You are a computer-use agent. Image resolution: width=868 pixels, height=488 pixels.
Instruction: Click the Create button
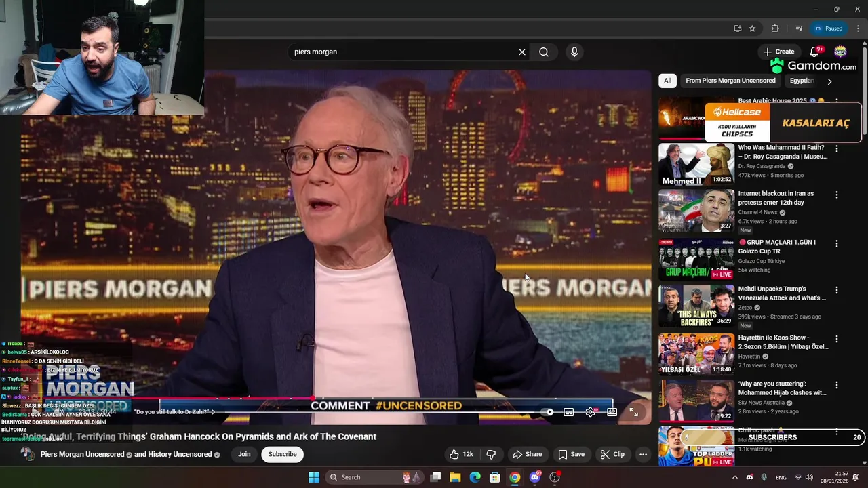[x=778, y=52]
